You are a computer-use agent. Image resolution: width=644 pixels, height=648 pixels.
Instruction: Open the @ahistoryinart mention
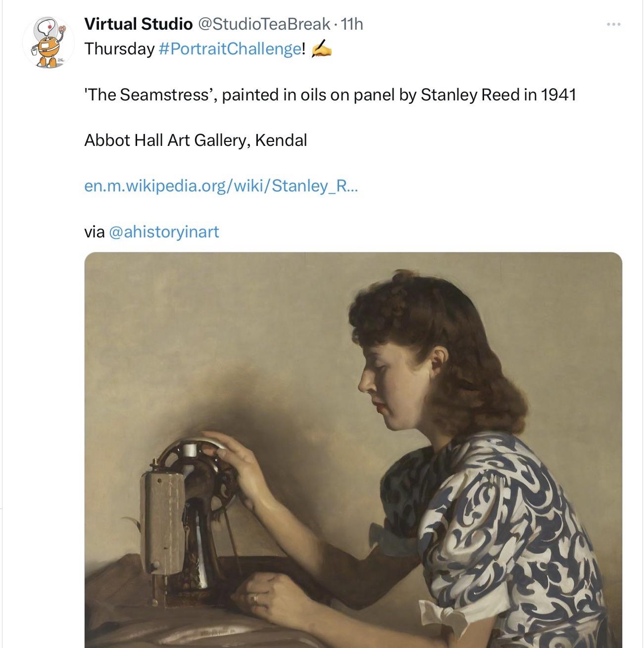click(x=163, y=231)
